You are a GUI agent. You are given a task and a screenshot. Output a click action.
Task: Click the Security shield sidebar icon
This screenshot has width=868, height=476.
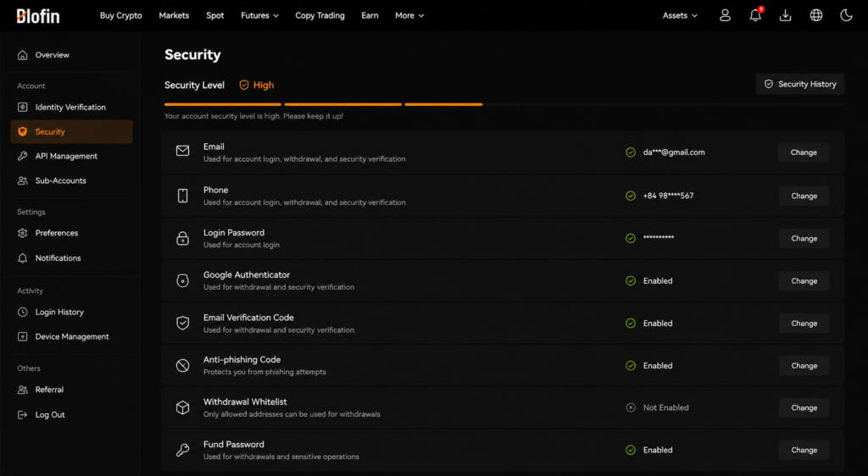pyautogui.click(x=23, y=131)
